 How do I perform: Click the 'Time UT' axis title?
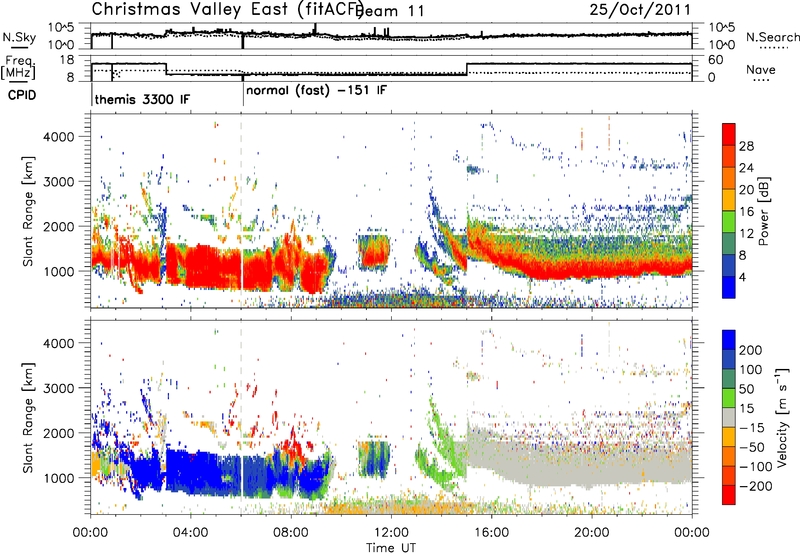[x=391, y=548]
